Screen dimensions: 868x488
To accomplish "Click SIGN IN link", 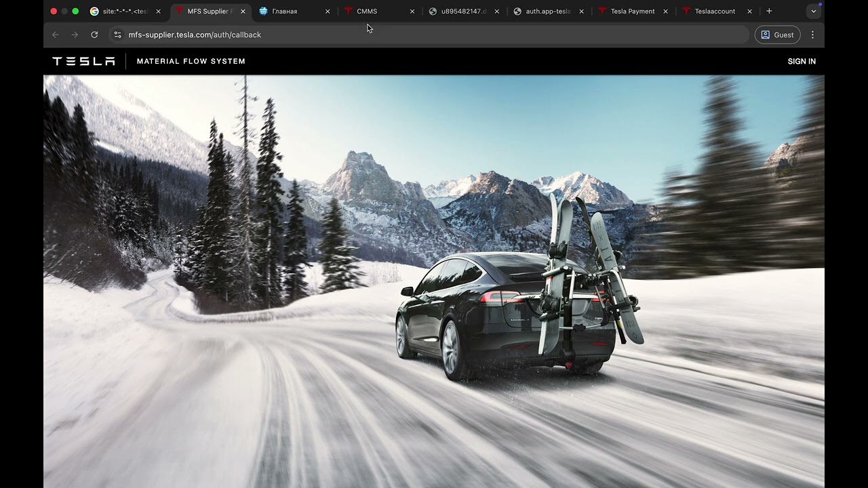I will (x=802, y=61).
